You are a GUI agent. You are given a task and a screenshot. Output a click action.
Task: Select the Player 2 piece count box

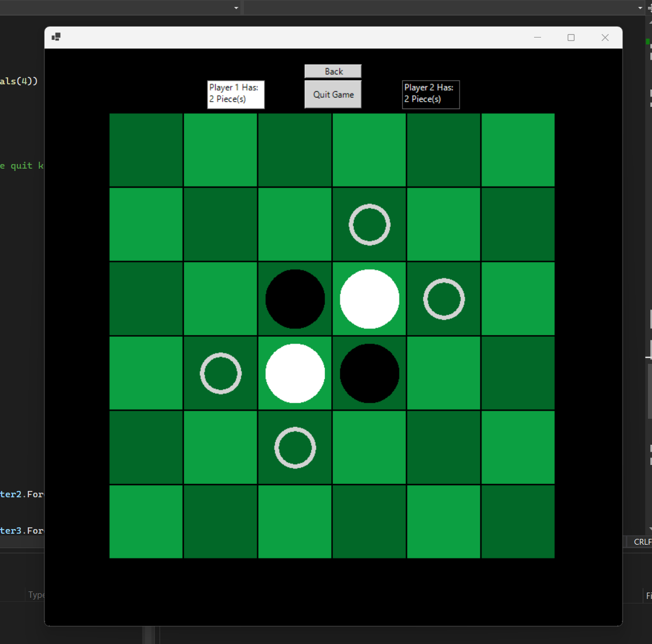431,94
